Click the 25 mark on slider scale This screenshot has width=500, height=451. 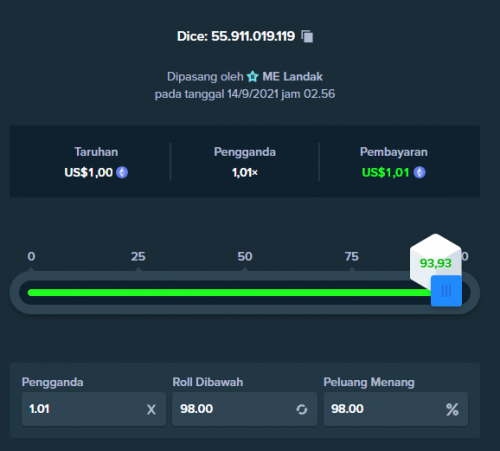pos(138,256)
